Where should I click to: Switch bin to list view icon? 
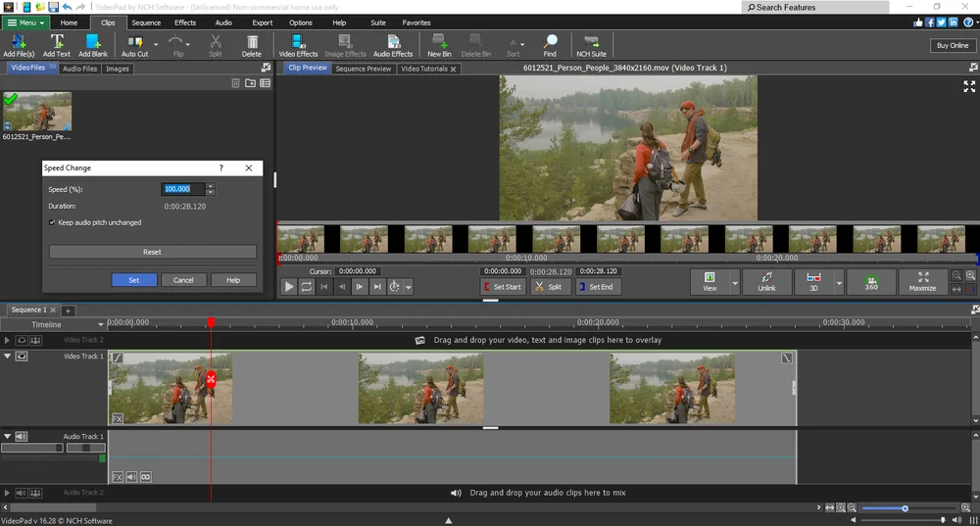click(x=265, y=83)
